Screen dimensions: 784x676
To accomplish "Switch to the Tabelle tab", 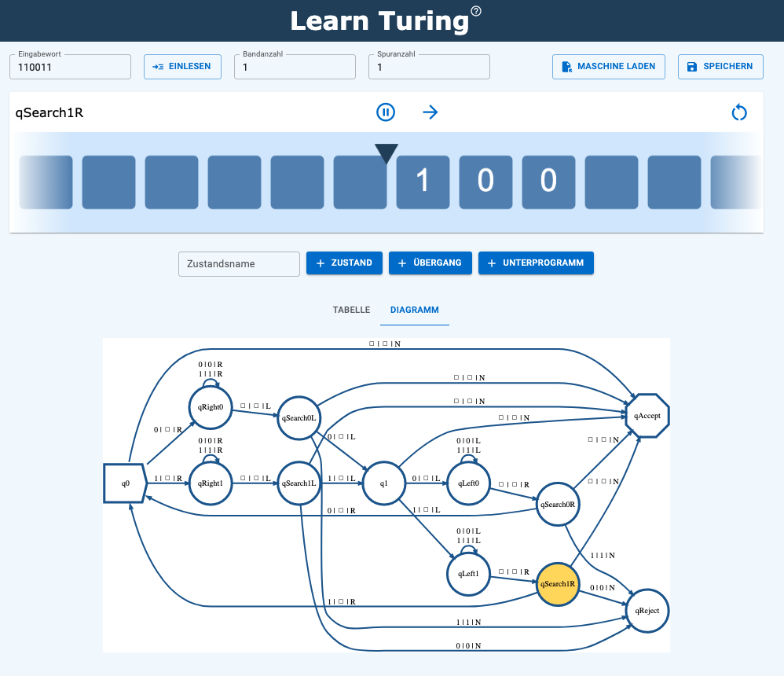I will (351, 310).
